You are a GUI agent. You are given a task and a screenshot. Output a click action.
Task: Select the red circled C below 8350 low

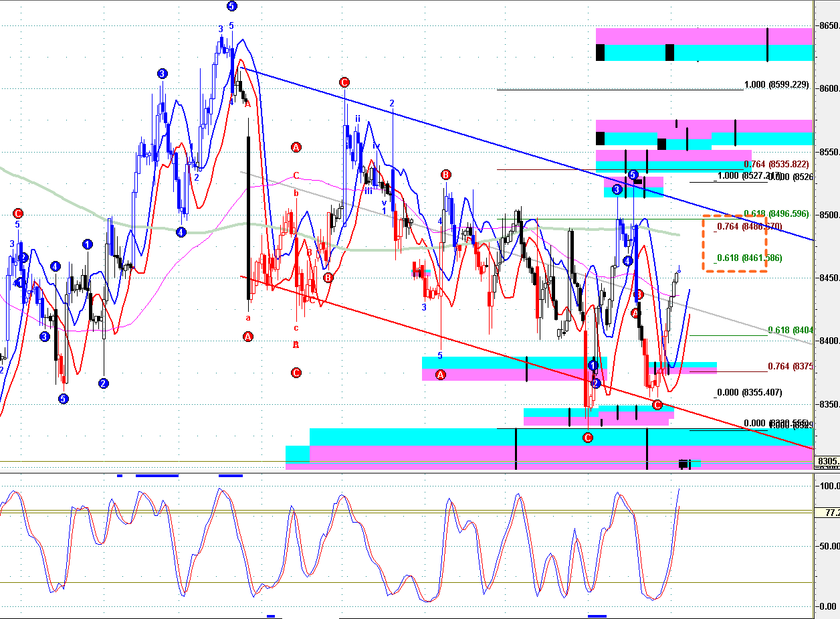tap(587, 438)
